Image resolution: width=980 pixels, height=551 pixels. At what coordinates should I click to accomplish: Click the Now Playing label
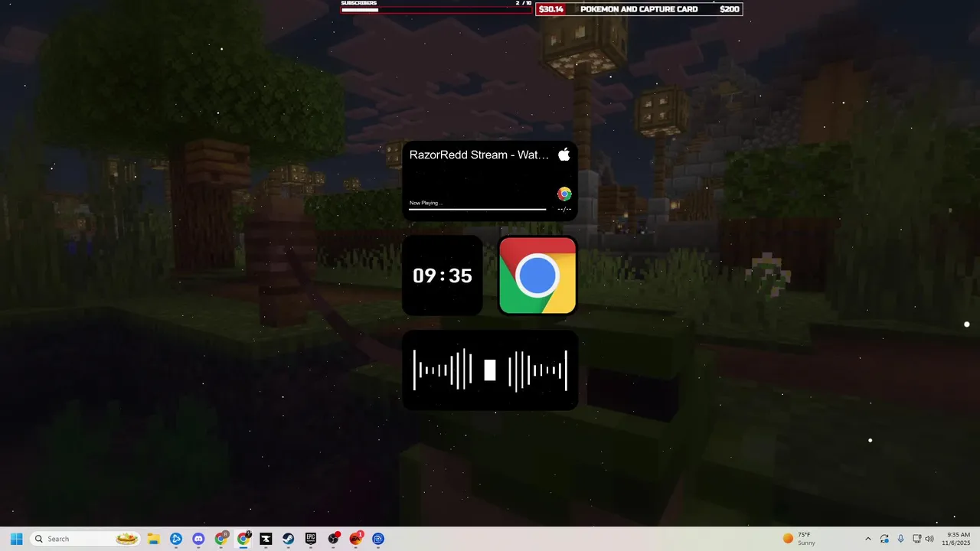tap(426, 203)
